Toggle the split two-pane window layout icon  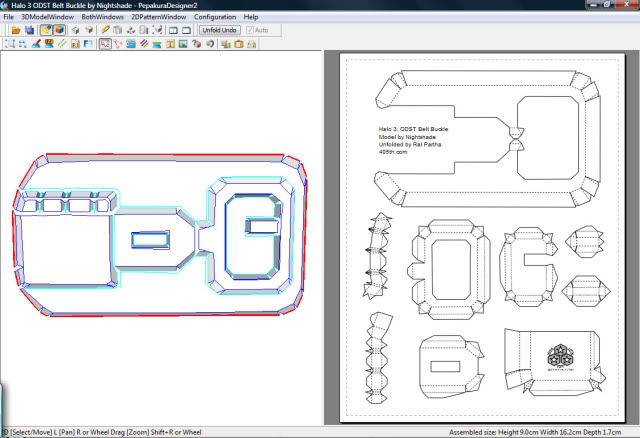coord(173,30)
